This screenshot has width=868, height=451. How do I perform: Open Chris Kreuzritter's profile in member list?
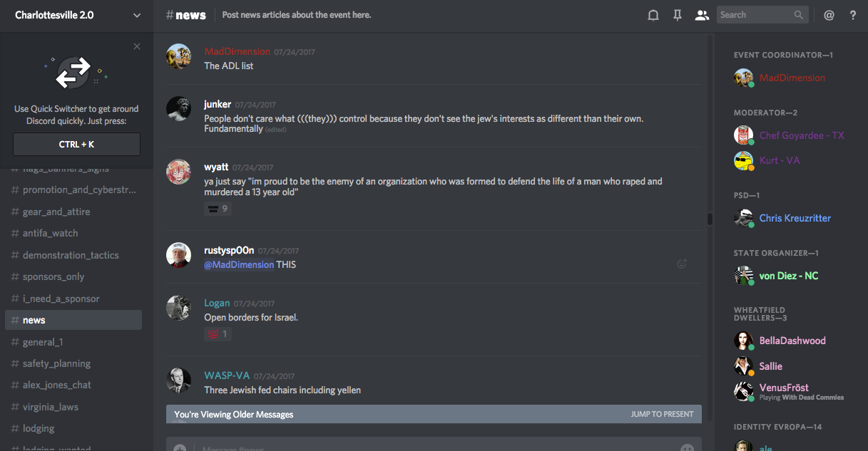795,218
